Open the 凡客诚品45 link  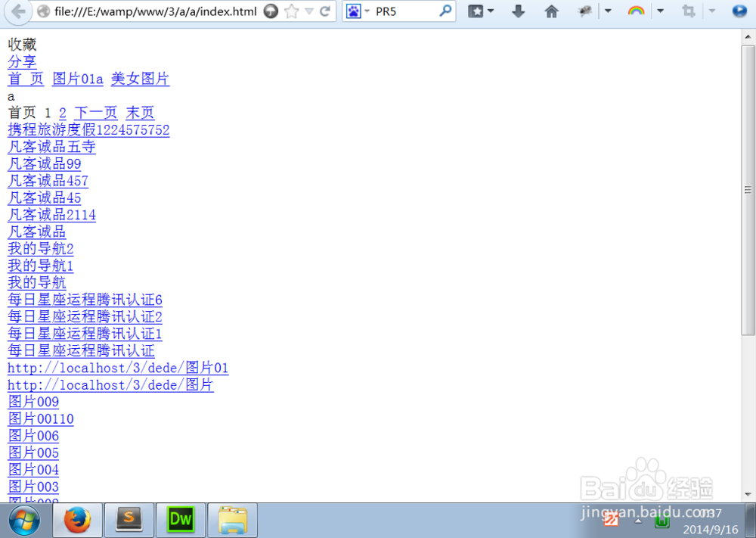coord(45,197)
